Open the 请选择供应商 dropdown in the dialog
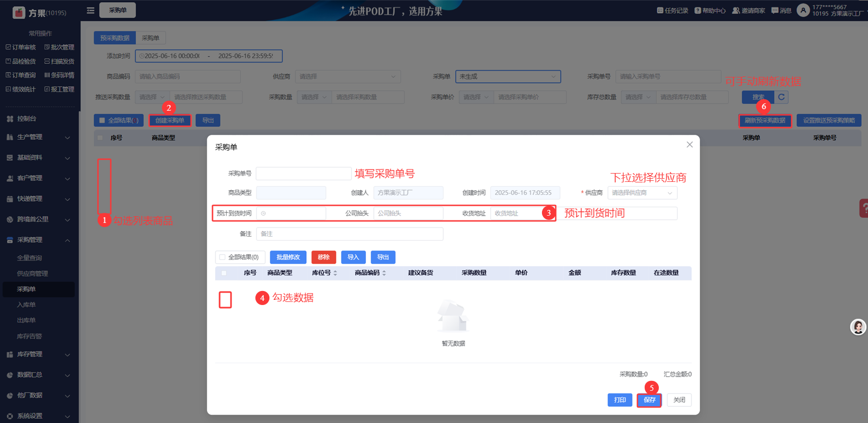868x423 pixels. (x=642, y=193)
